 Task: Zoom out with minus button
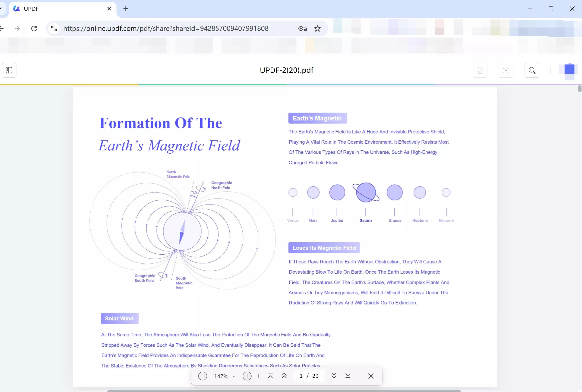[202, 376]
